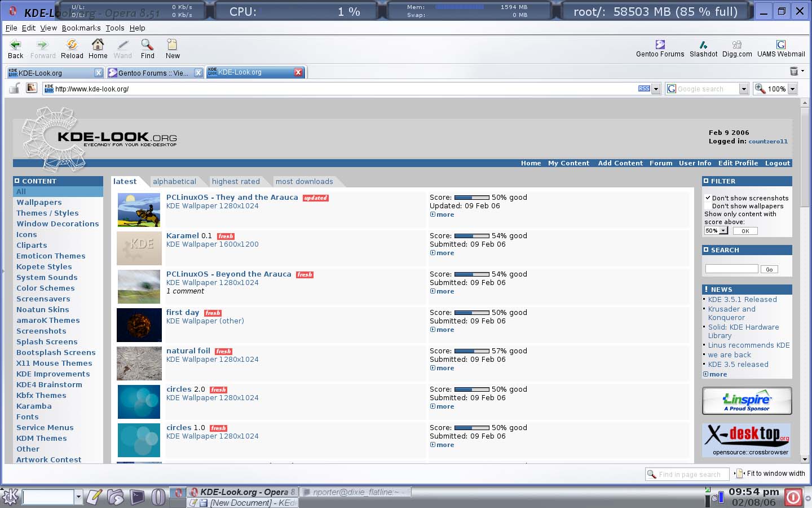Switch to the highest rated tab
The height and width of the screenshot is (508, 812).
tap(236, 181)
